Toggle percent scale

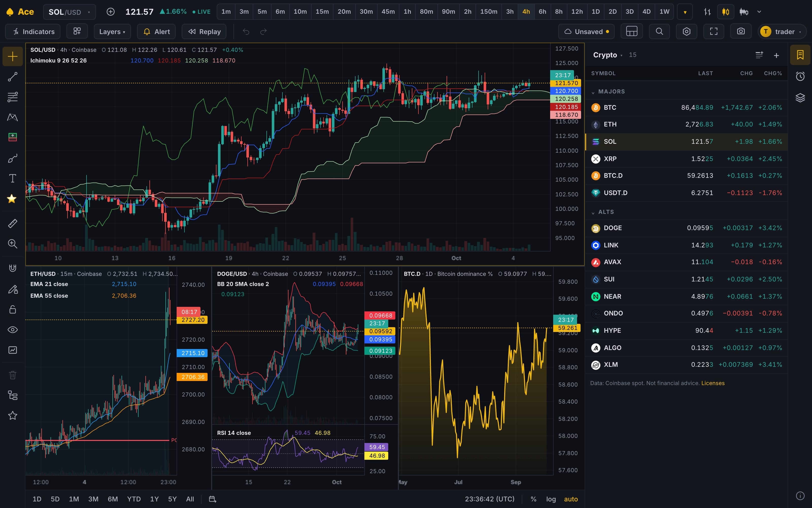click(533, 499)
